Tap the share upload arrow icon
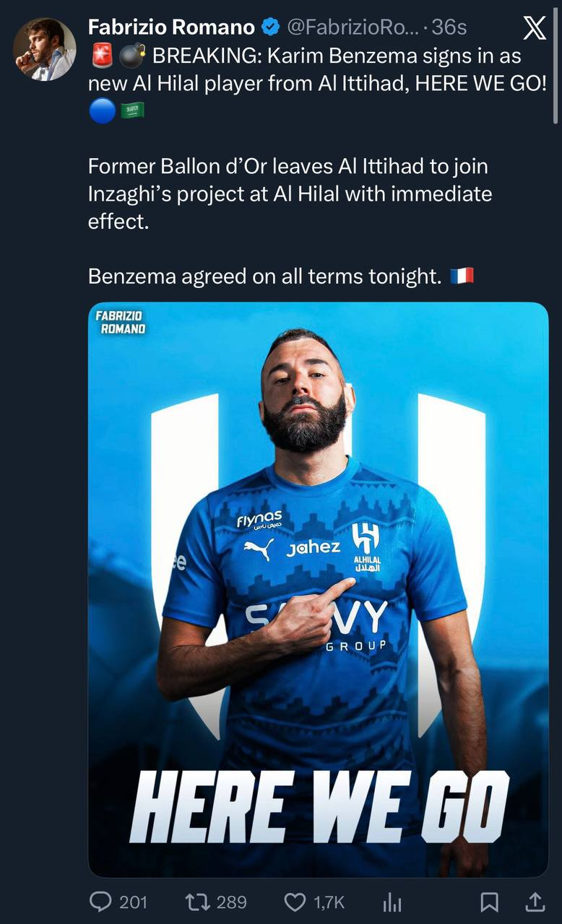This screenshot has width=562, height=924. pyautogui.click(x=535, y=902)
